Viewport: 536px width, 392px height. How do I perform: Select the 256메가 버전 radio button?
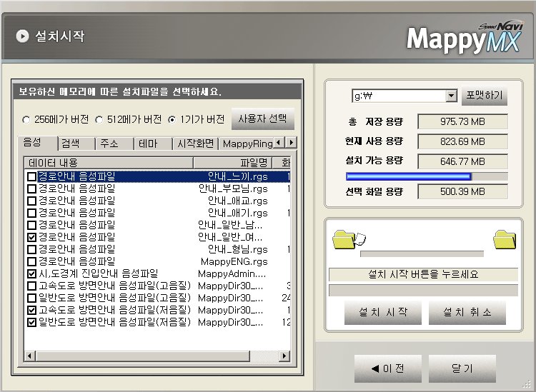click(x=26, y=120)
